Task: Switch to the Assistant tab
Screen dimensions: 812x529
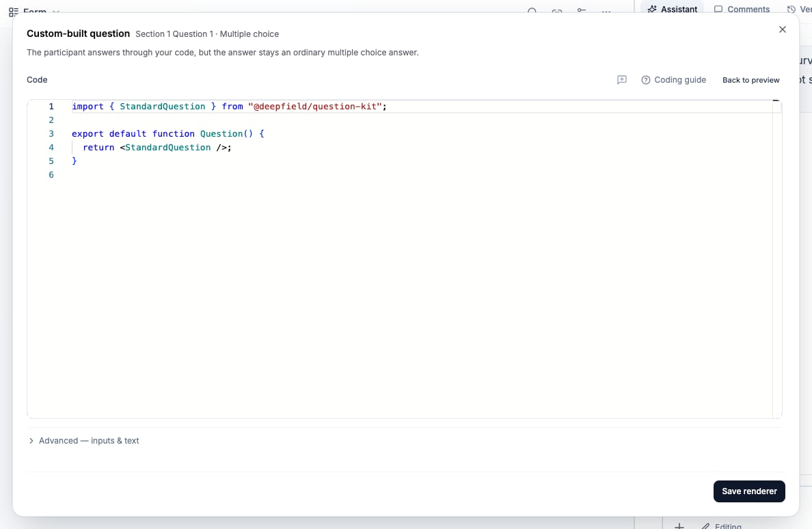Action: (x=672, y=10)
